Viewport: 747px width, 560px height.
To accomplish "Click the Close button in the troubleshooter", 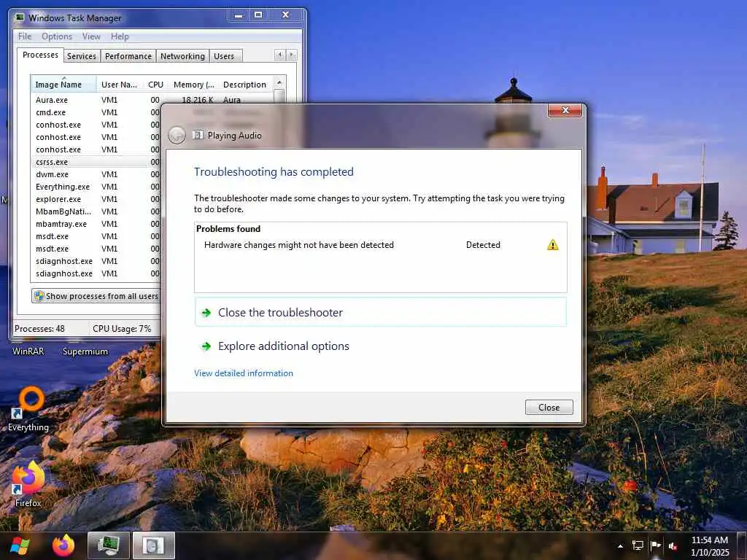I will [549, 407].
